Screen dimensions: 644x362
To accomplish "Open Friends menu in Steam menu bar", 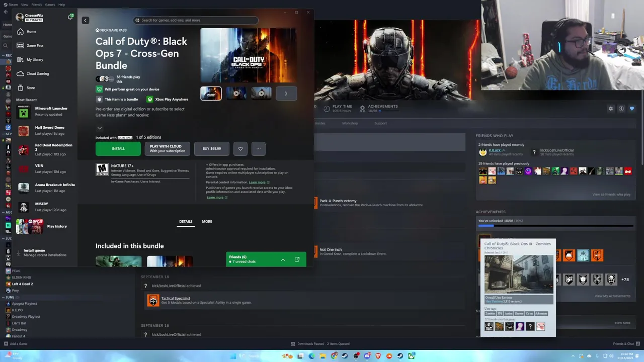I will (37, 5).
